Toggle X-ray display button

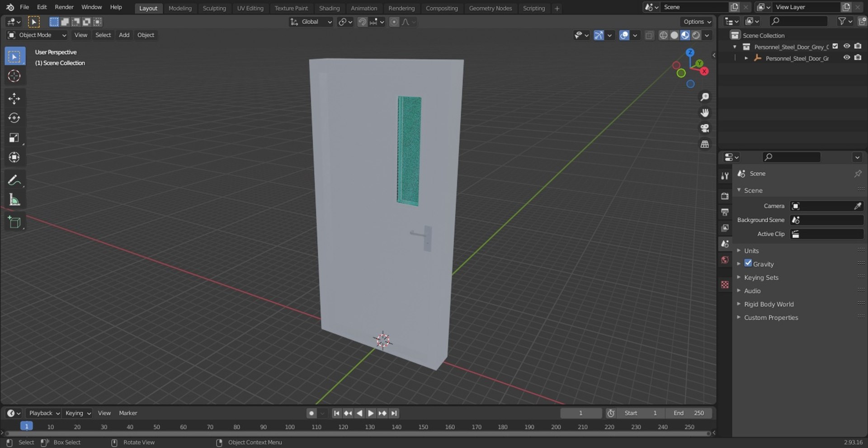pyautogui.click(x=649, y=35)
